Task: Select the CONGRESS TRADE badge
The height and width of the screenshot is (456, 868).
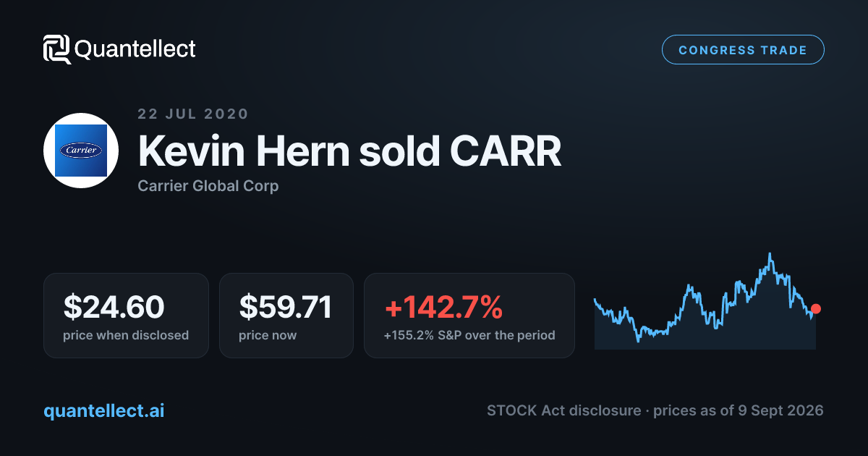Action: click(743, 50)
